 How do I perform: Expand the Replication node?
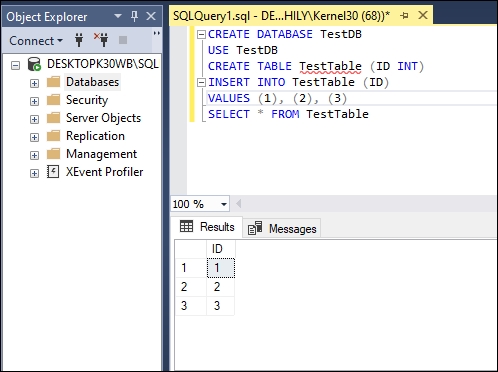pos(34,137)
